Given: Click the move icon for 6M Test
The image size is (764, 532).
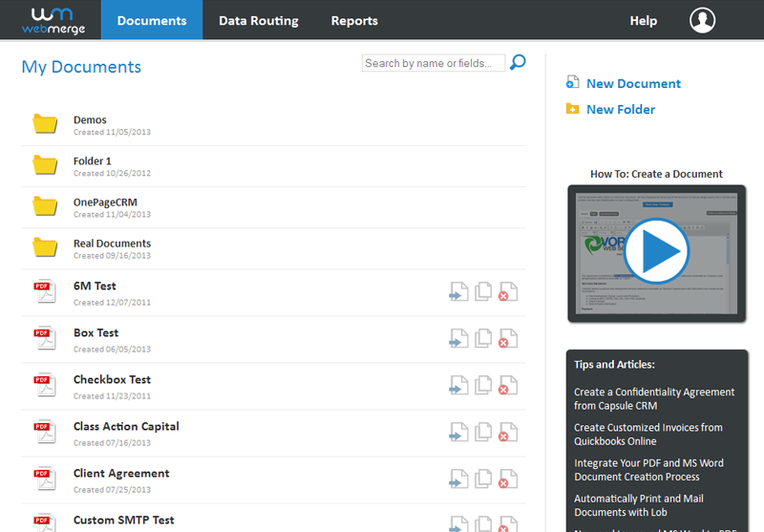Looking at the screenshot, I should click(x=459, y=292).
